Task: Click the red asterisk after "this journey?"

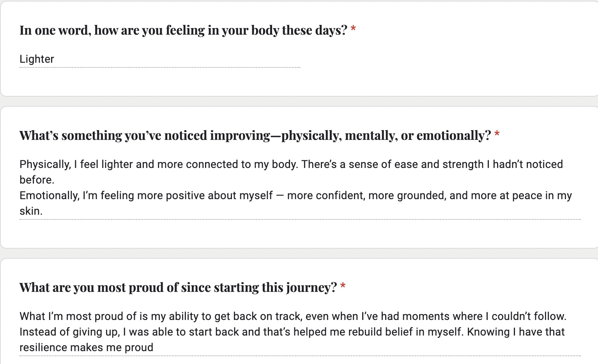Action: point(343,287)
